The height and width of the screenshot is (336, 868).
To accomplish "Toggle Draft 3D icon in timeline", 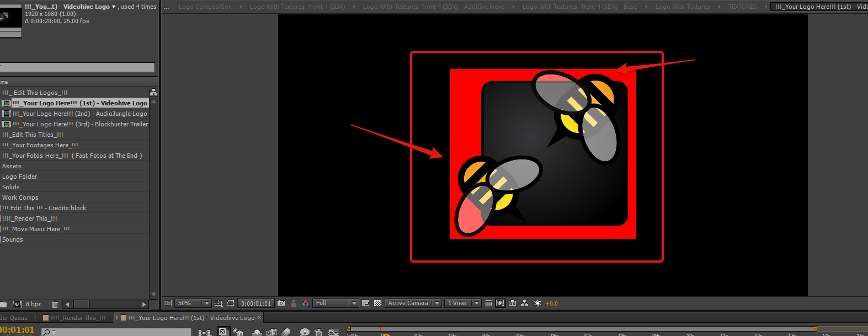I will (238, 332).
